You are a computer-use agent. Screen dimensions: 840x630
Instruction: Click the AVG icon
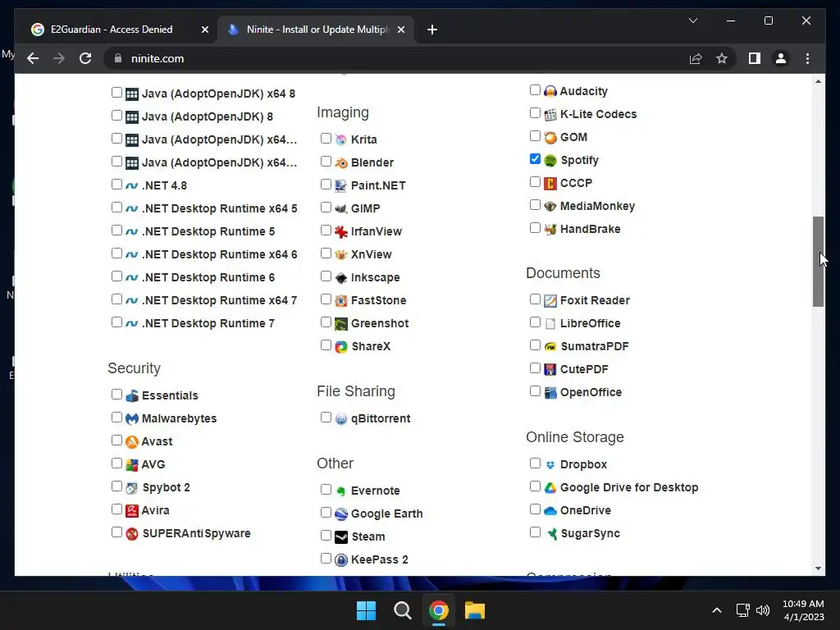(x=132, y=464)
